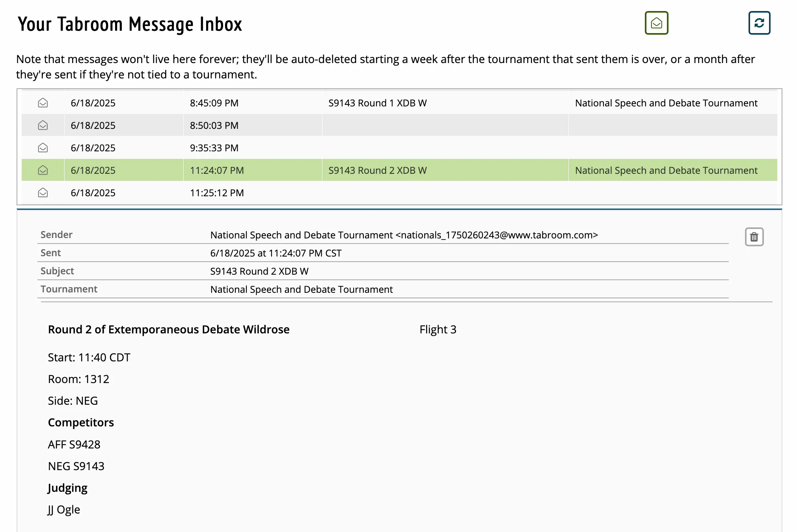Open the message sent at 11:25:12 PM
Image resolution: width=797 pixels, height=532 pixels.
click(399, 193)
